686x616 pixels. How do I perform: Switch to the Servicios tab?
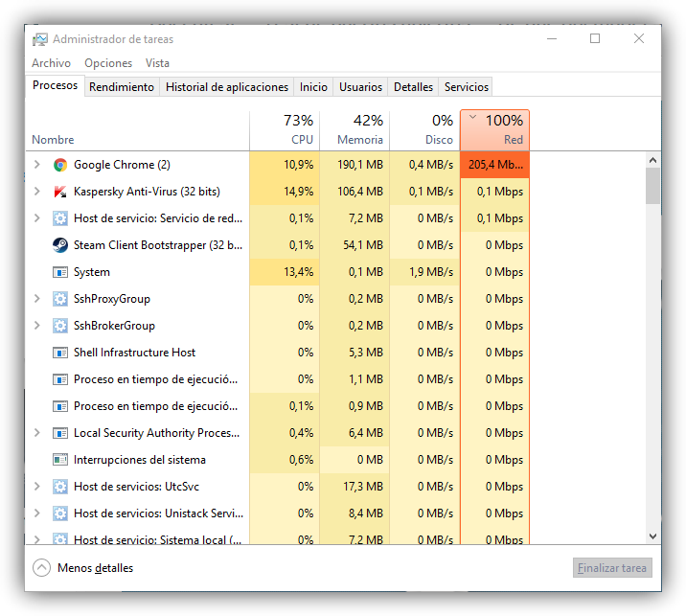pos(467,87)
